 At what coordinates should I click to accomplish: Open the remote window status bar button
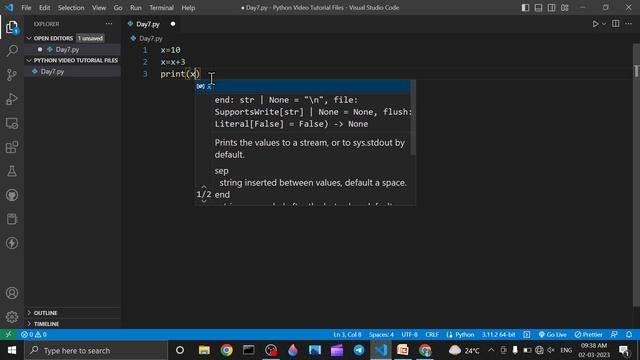click(8, 335)
